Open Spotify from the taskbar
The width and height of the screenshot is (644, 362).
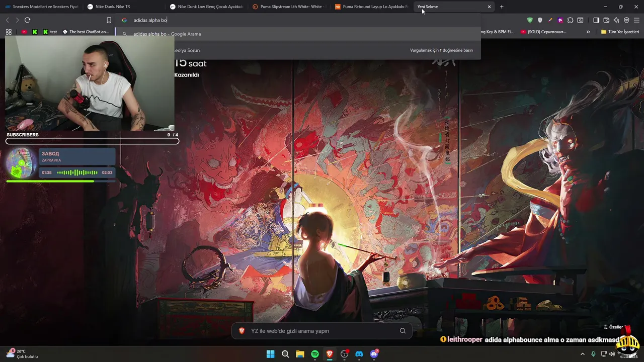click(315, 354)
